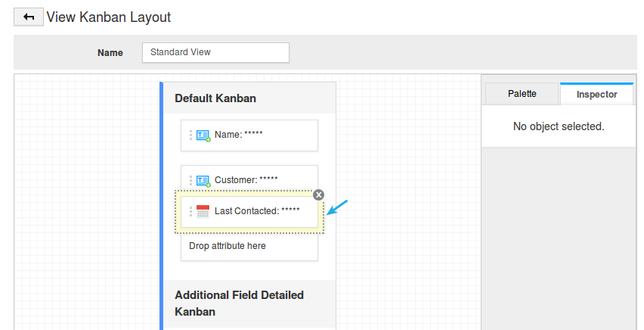Click the calendar icon beside Last Contacted
This screenshot has width=644, height=330.
(203, 211)
